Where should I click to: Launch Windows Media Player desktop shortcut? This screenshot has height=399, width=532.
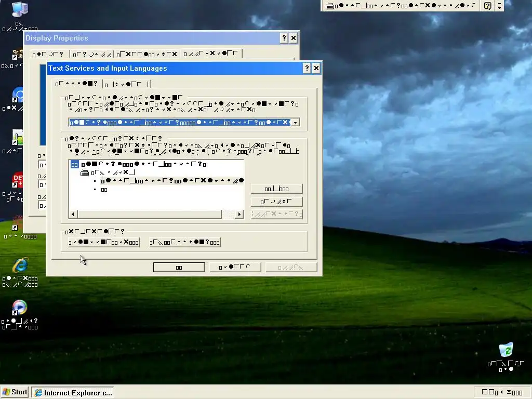point(19,308)
